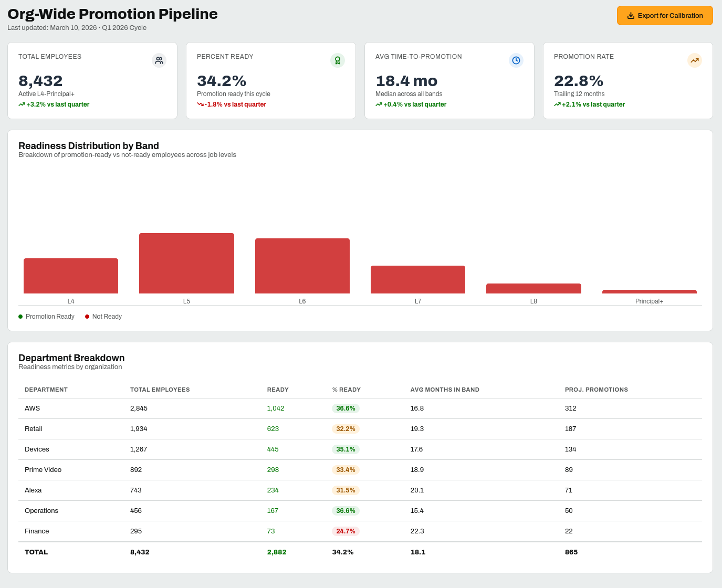Click the 33.4% badge in Prime Video row

(346, 470)
